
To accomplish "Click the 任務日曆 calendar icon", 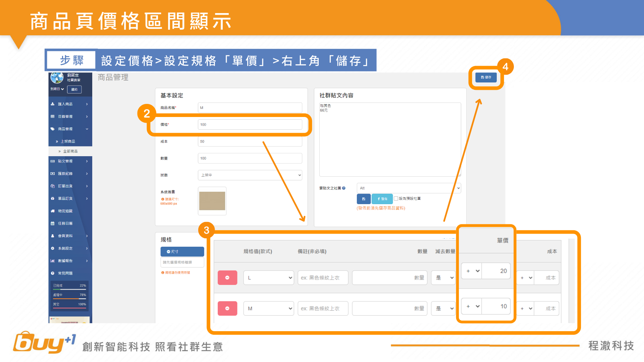I will (53, 223).
